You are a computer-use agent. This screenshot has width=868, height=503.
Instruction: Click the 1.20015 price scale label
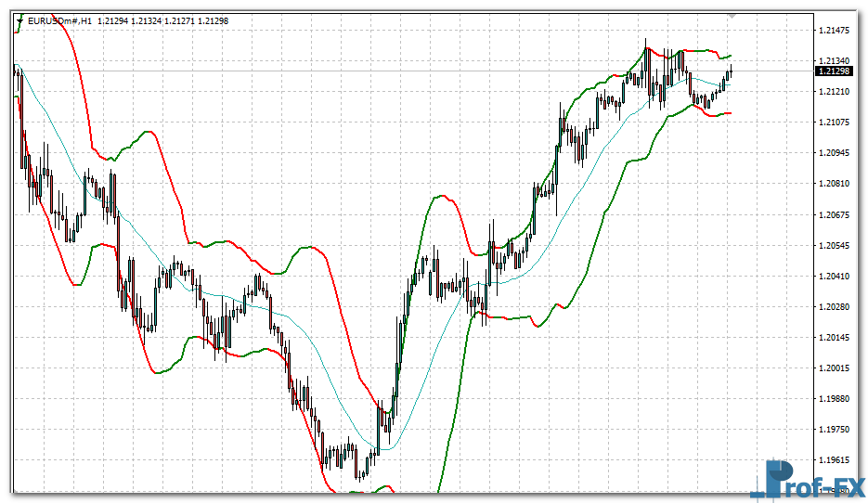[x=836, y=368]
